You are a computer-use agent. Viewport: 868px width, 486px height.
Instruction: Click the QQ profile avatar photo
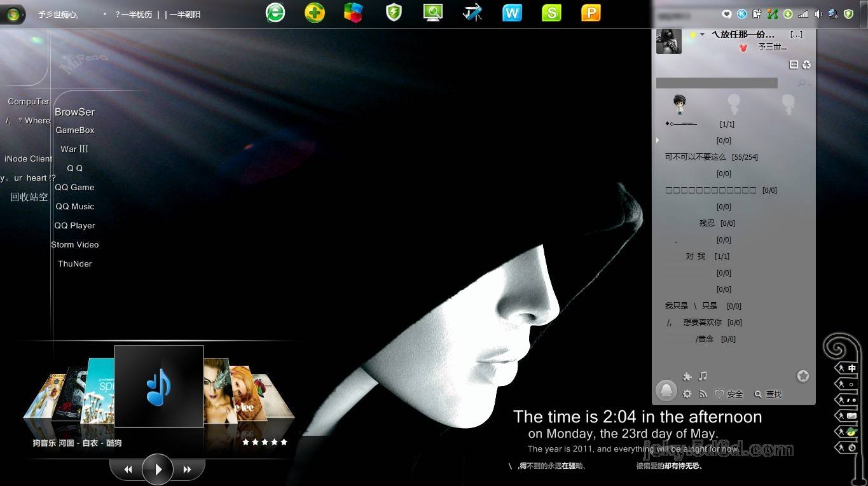(x=669, y=41)
